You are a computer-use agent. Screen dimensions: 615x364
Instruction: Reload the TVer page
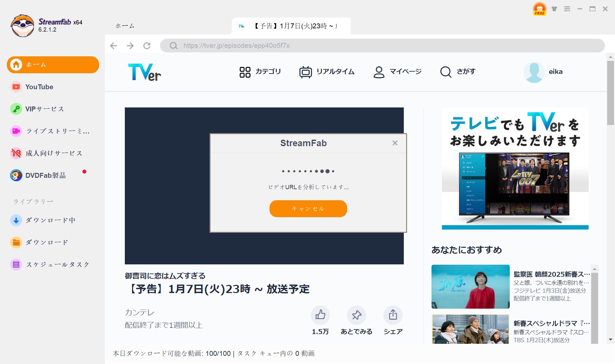pyautogui.click(x=147, y=46)
